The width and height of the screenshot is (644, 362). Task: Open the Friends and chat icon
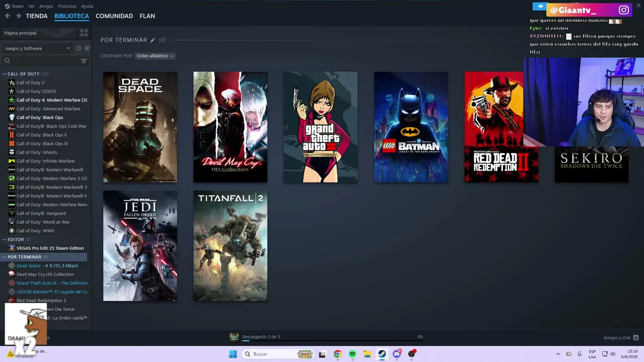636,337
